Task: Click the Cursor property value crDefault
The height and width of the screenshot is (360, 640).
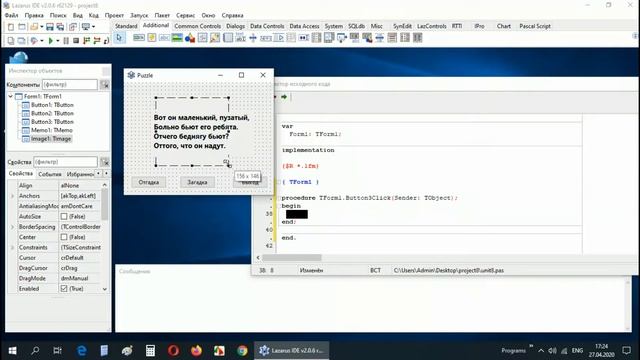Action: pos(72,258)
